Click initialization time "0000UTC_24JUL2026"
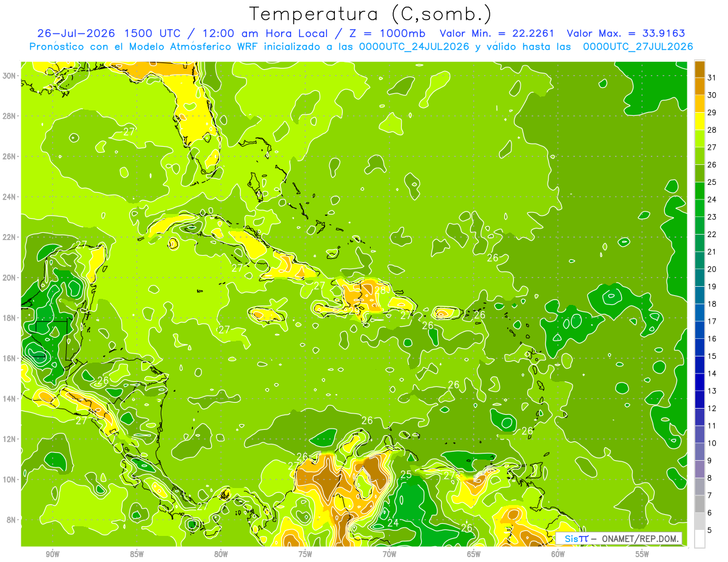The height and width of the screenshot is (562, 728). click(416, 47)
